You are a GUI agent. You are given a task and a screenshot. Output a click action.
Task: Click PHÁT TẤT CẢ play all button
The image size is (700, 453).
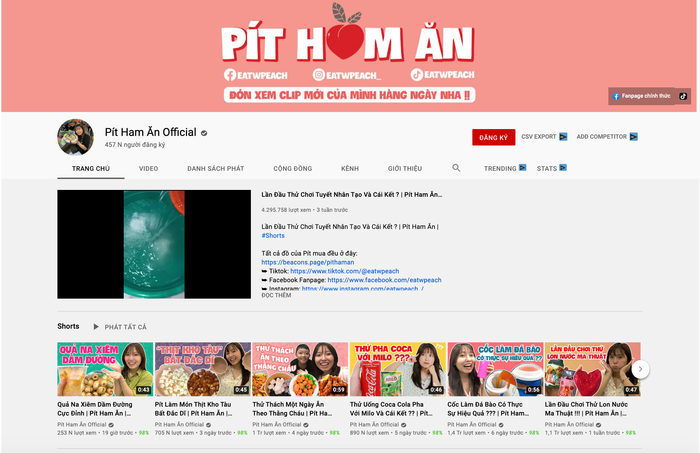coord(120,327)
